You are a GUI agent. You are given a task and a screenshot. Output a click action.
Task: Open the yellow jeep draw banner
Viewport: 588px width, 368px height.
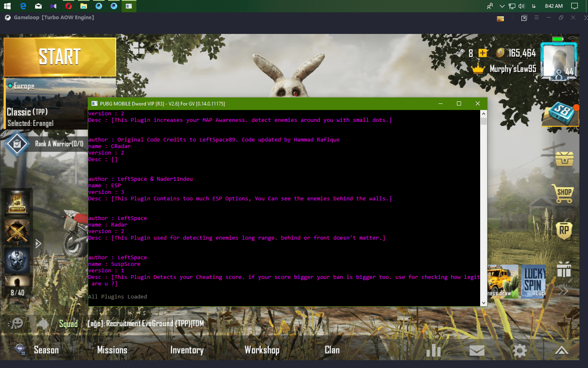pos(502,281)
